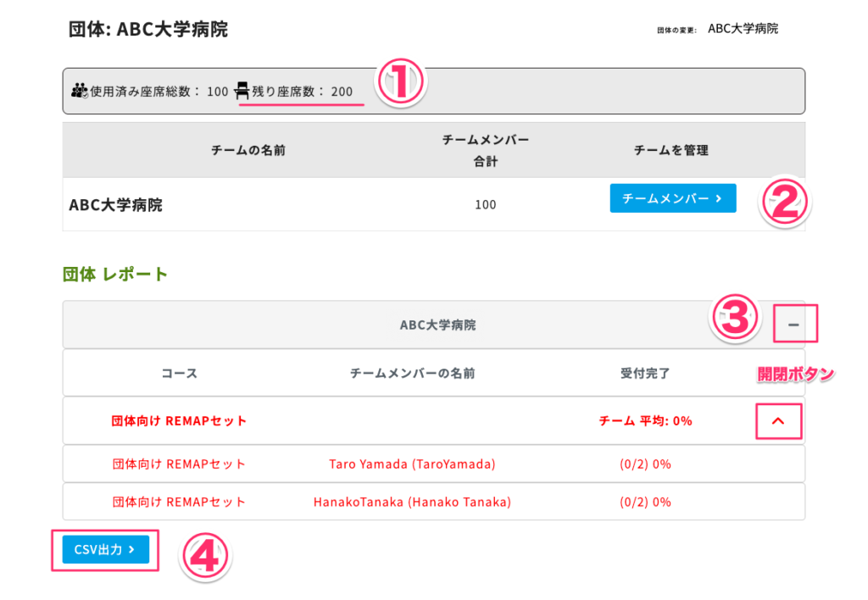
Task: Click the circled number 4 marker
Action: coord(205,557)
